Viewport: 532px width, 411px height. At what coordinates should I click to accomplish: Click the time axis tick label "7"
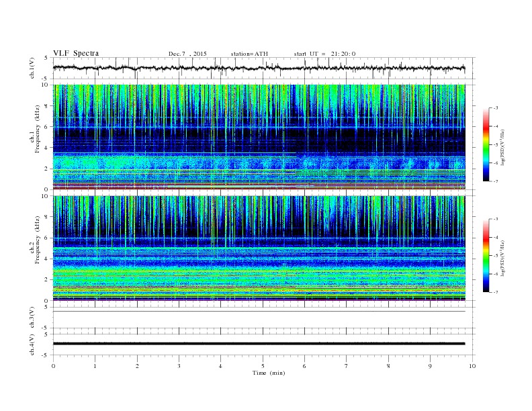point(347,366)
